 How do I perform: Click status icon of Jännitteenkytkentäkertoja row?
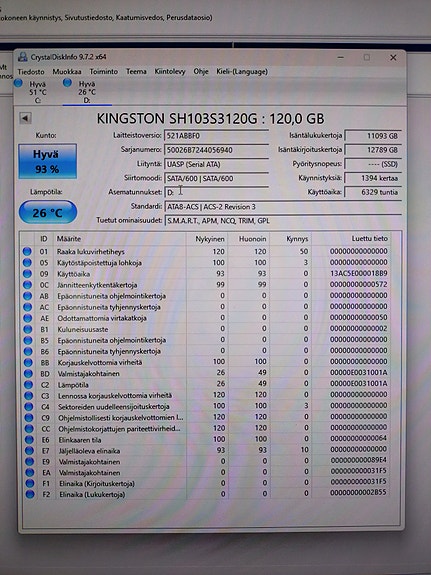[28, 285]
